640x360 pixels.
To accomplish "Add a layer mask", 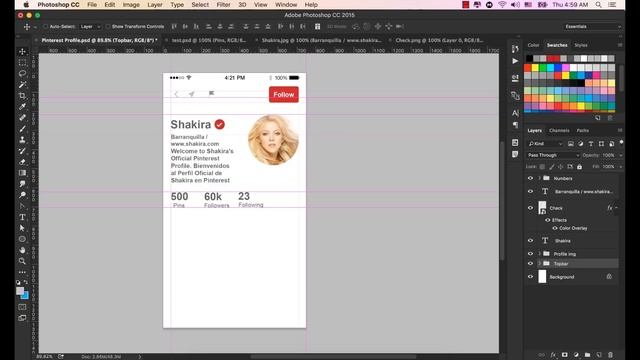I will pos(565,355).
